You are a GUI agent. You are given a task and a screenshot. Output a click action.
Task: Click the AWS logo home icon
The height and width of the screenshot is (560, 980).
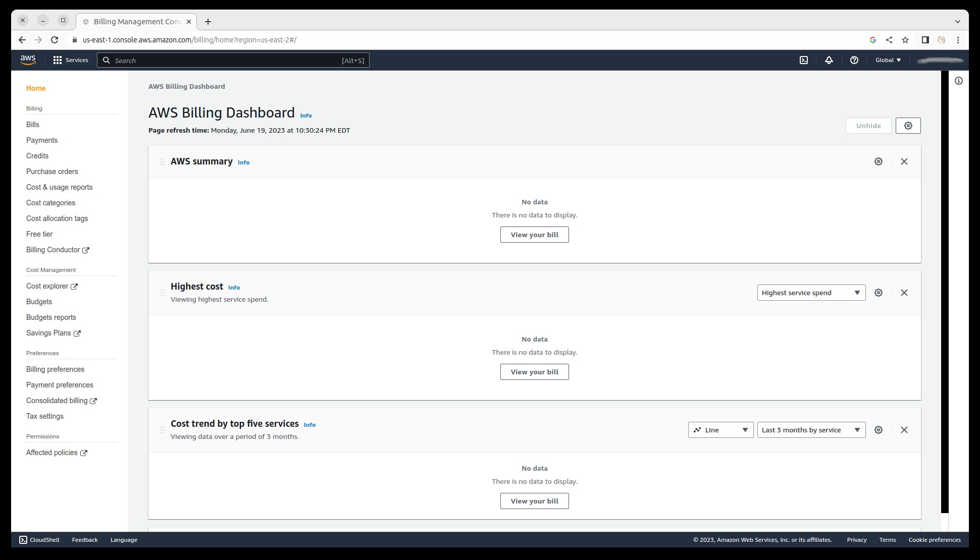click(28, 60)
